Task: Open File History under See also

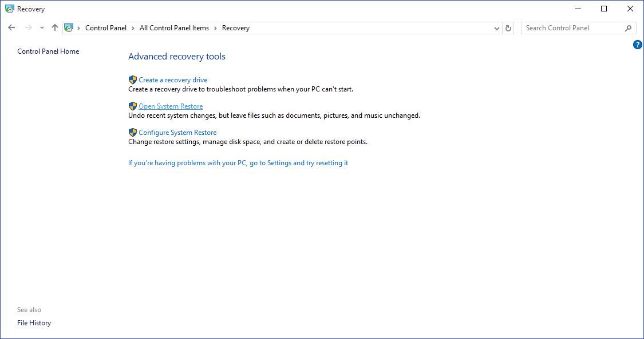Action: [x=34, y=322]
